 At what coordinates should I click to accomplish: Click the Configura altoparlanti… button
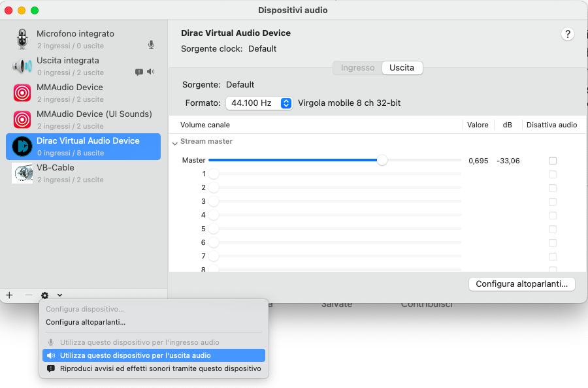coord(522,284)
